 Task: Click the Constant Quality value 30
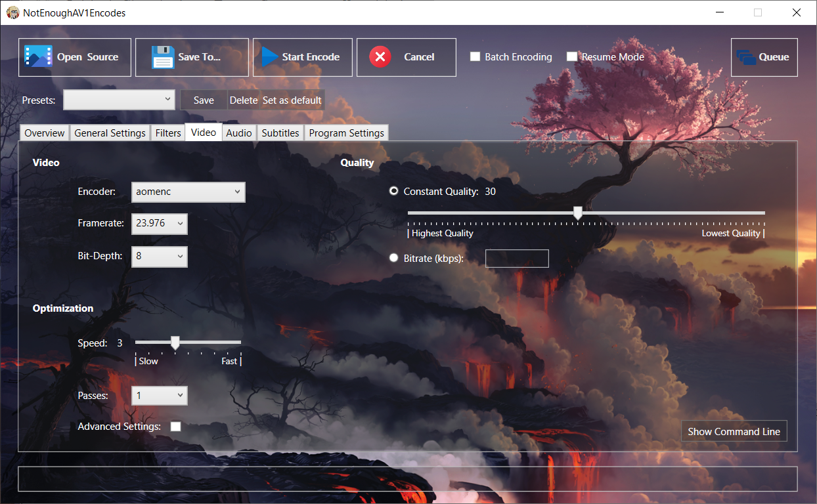point(491,191)
